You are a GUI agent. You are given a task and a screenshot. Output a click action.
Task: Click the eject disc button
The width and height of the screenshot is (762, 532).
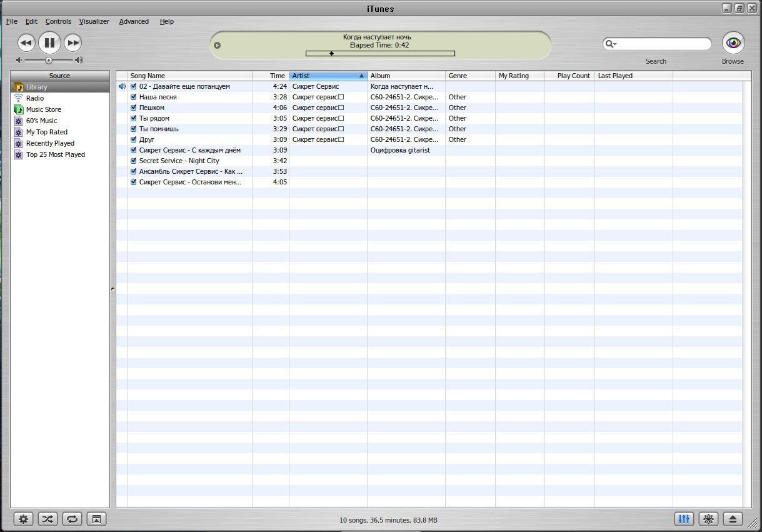(x=733, y=519)
